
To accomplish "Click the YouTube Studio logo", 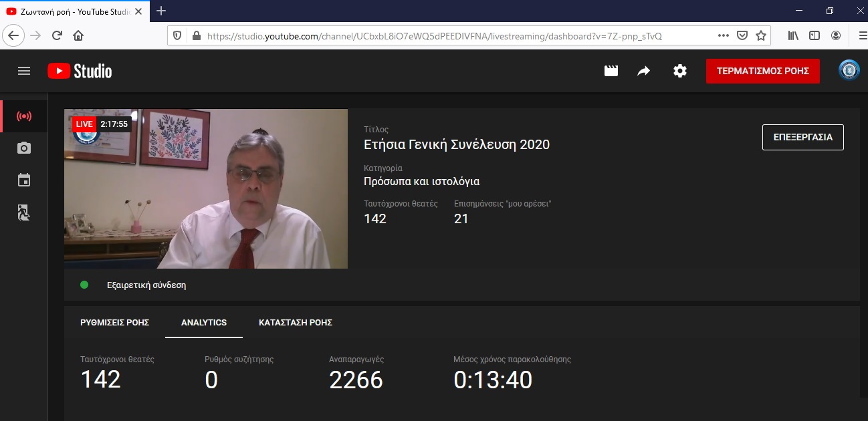I will 80,71.
